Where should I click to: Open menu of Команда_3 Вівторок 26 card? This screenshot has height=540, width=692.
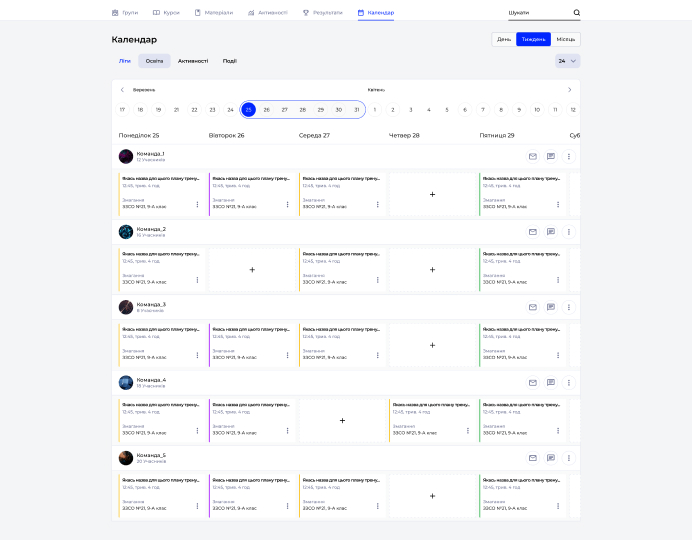click(x=287, y=355)
